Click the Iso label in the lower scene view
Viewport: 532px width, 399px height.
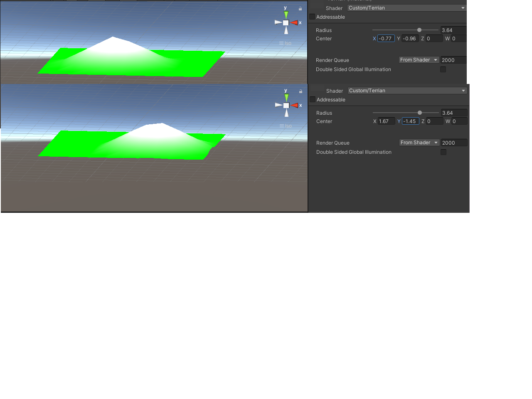click(x=288, y=126)
